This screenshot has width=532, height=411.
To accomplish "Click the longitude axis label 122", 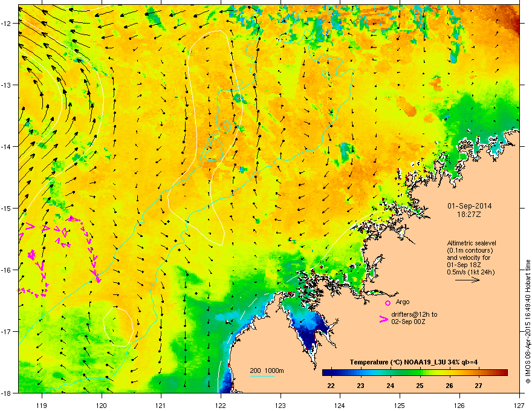I will (x=221, y=405).
